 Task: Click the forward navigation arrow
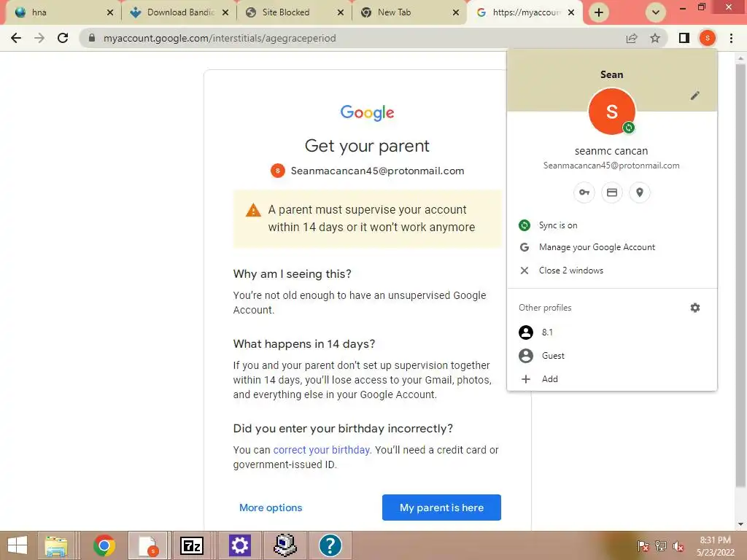(x=39, y=38)
